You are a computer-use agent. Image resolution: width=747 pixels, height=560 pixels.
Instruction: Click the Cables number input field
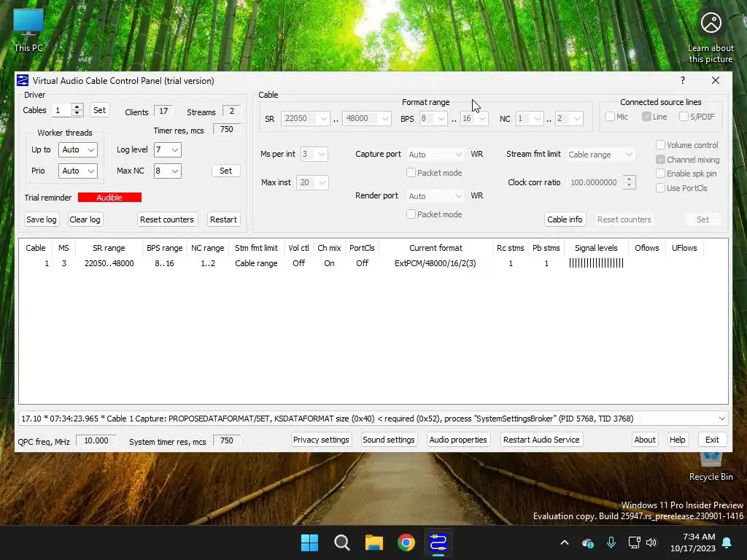click(63, 110)
